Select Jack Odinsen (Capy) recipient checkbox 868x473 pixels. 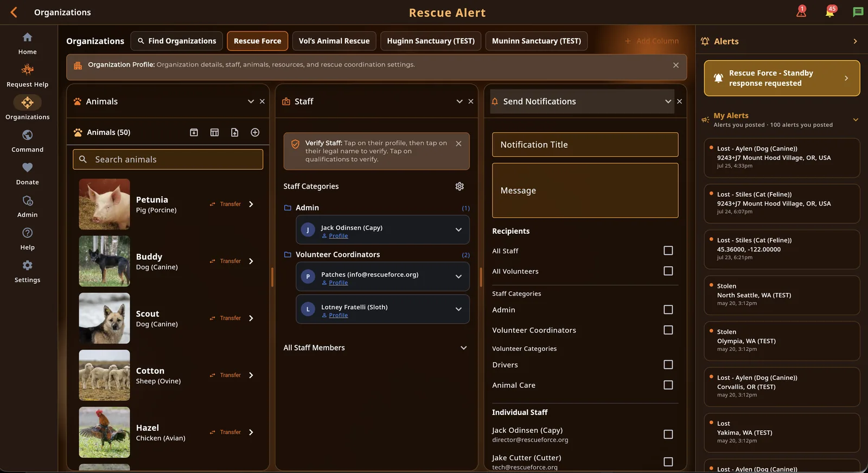[668, 434]
